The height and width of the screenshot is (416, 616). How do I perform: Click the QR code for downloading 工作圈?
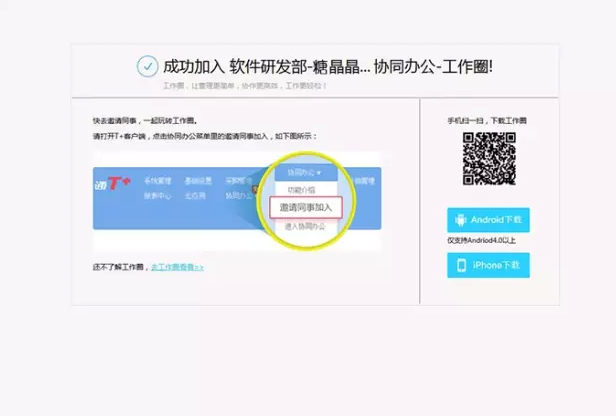tap(489, 159)
